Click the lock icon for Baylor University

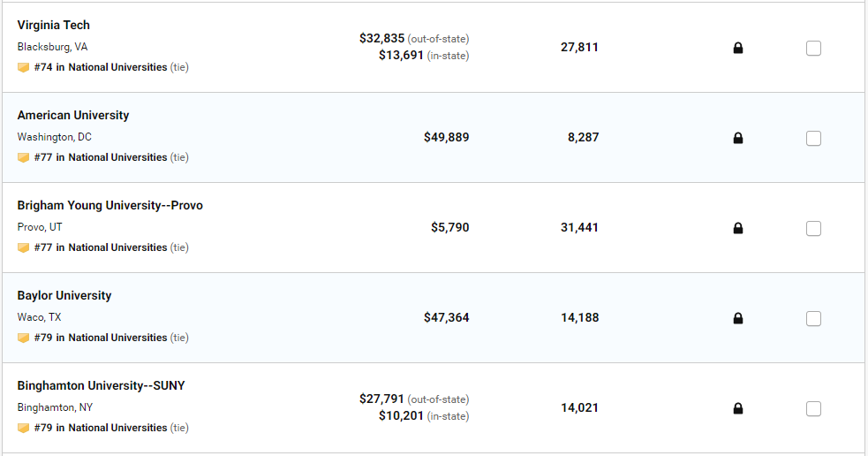[x=738, y=318]
